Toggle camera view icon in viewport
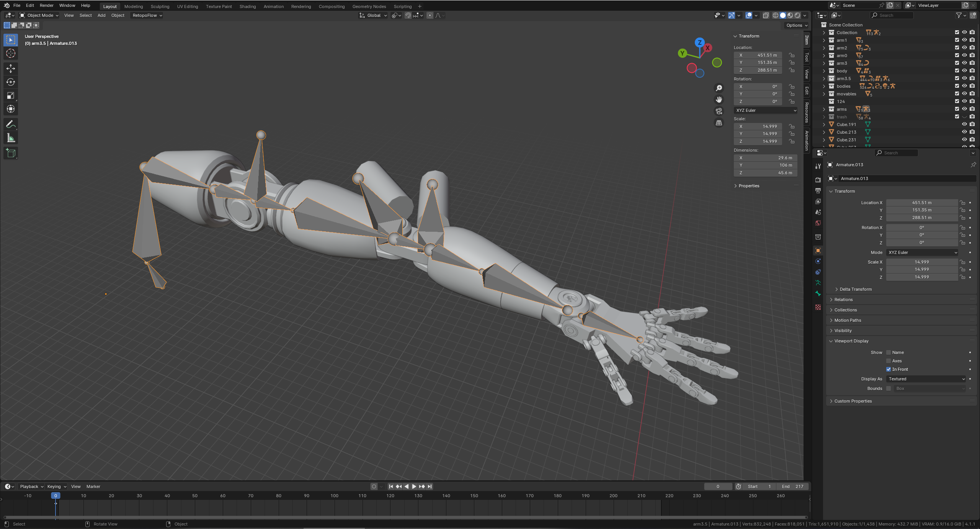The width and height of the screenshot is (980, 529). point(719,111)
